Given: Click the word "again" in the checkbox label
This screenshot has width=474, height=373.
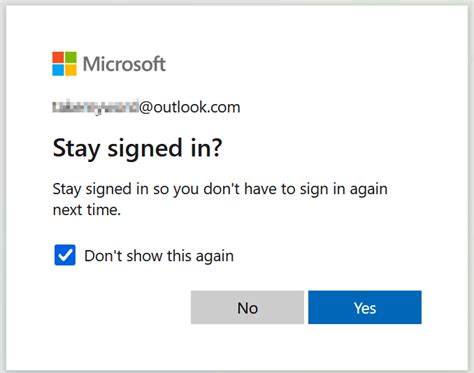Looking at the screenshot, I should (215, 257).
